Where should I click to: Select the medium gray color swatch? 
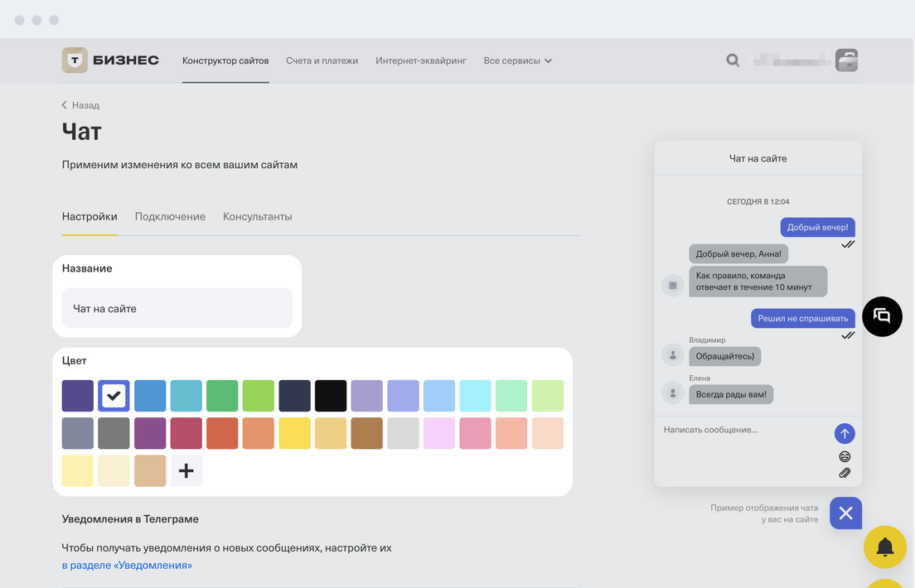click(114, 433)
